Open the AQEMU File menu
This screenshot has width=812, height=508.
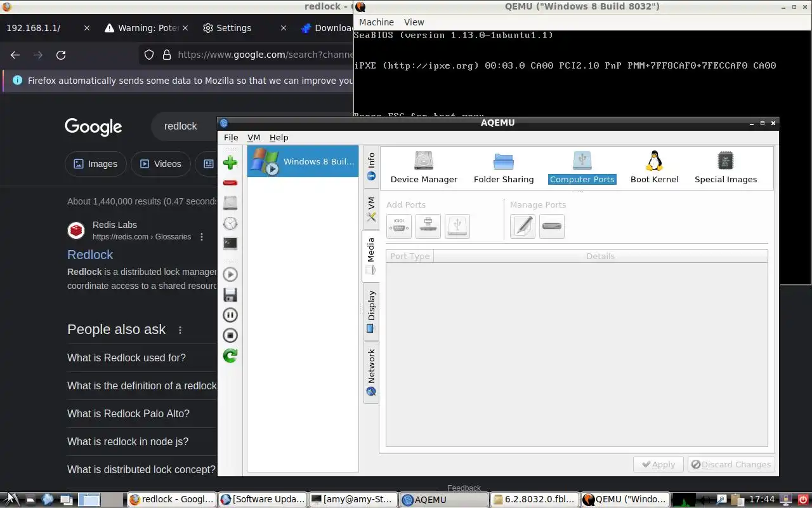pyautogui.click(x=231, y=137)
